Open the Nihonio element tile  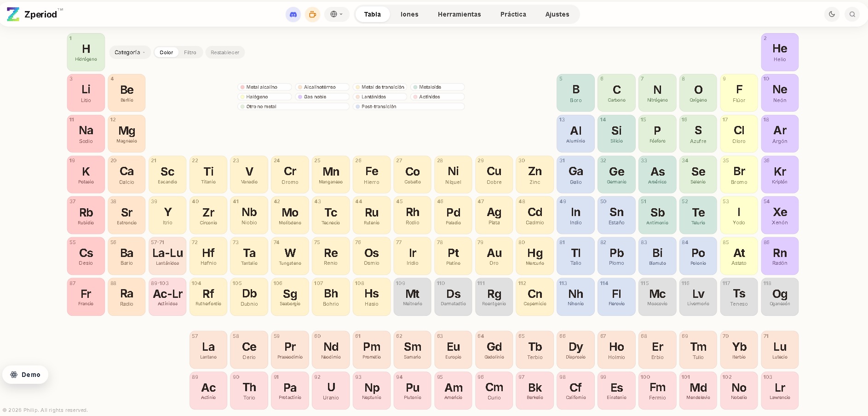pyautogui.click(x=575, y=297)
